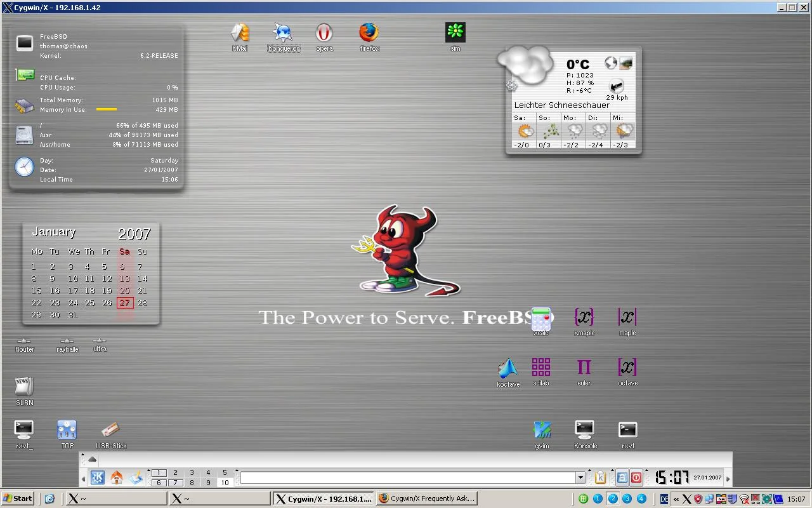Switch to virtual desktop 10 in pager
The width and height of the screenshot is (812, 508).
pyautogui.click(x=225, y=483)
